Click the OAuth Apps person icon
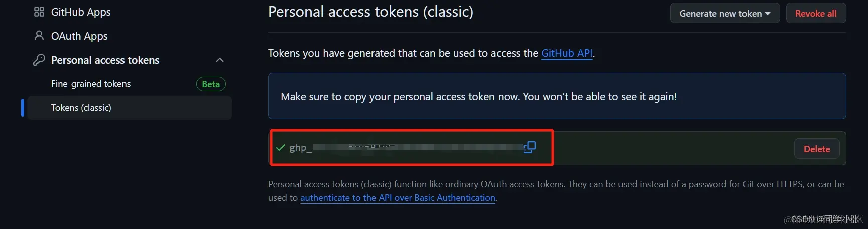Viewport: 868px width, 229px height. tap(39, 36)
